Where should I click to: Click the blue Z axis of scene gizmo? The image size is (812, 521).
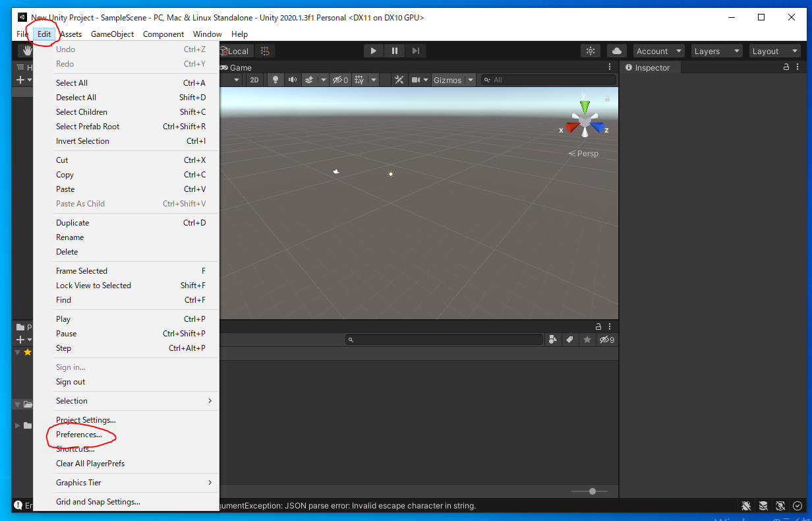(x=597, y=126)
